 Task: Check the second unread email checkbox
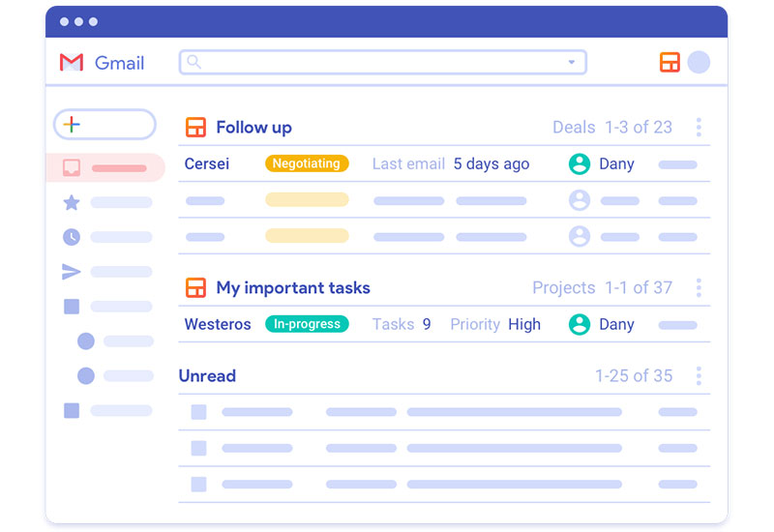tap(198, 448)
